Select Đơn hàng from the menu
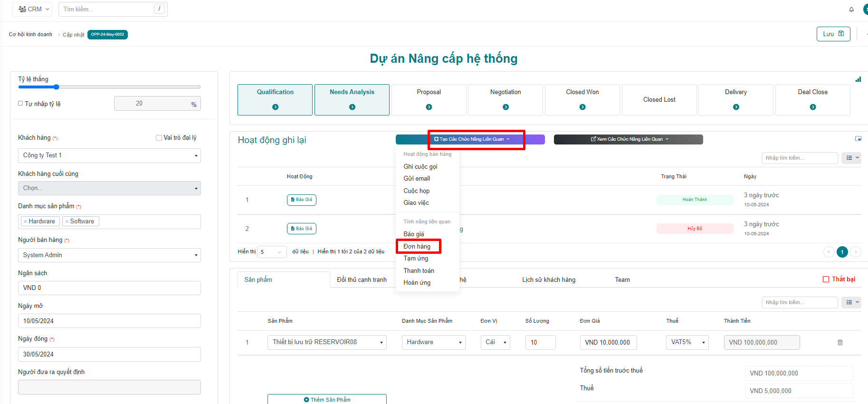Viewport: 868px width, 404px height. point(417,246)
